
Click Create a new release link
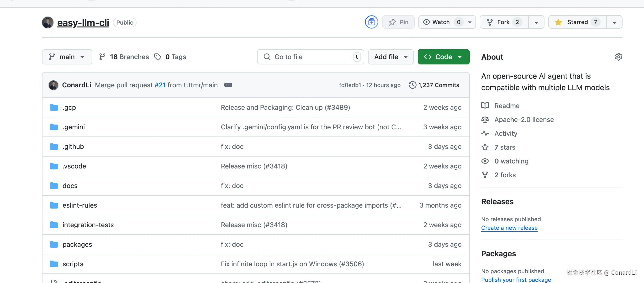tap(509, 228)
